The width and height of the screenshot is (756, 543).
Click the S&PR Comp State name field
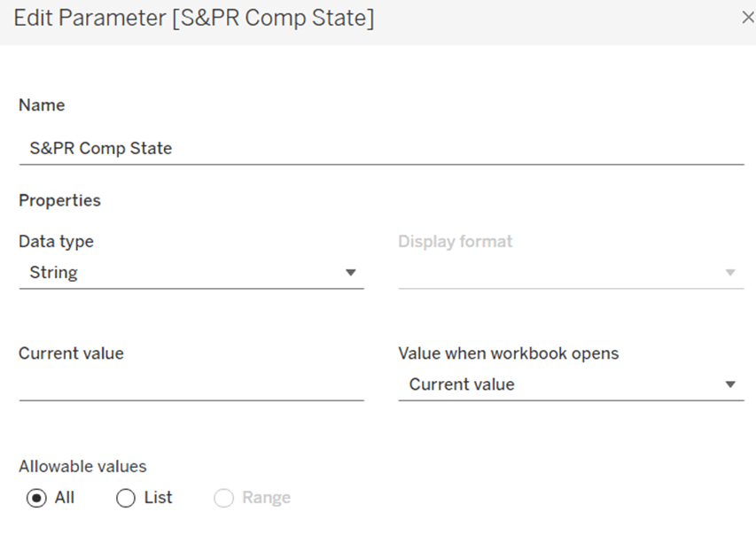(x=381, y=148)
